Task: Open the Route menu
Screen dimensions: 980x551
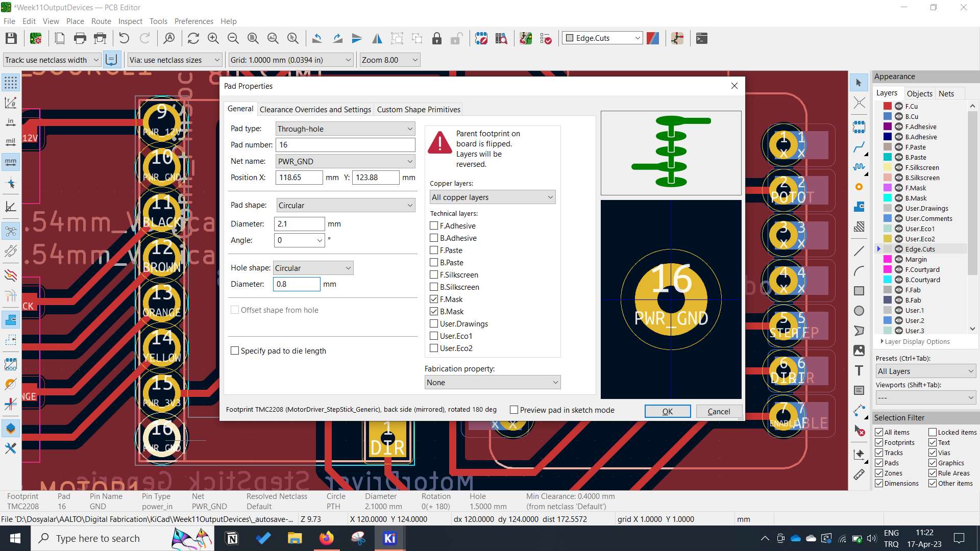Action: [x=101, y=21]
